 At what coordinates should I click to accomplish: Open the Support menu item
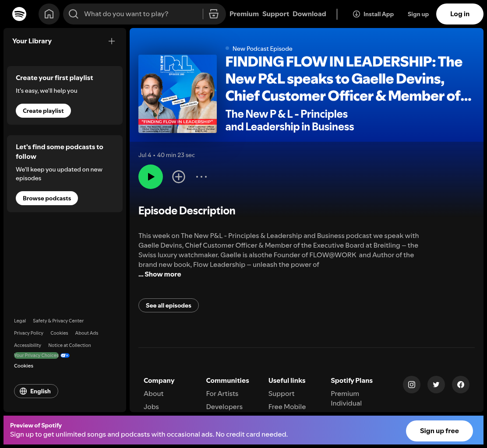click(x=275, y=14)
